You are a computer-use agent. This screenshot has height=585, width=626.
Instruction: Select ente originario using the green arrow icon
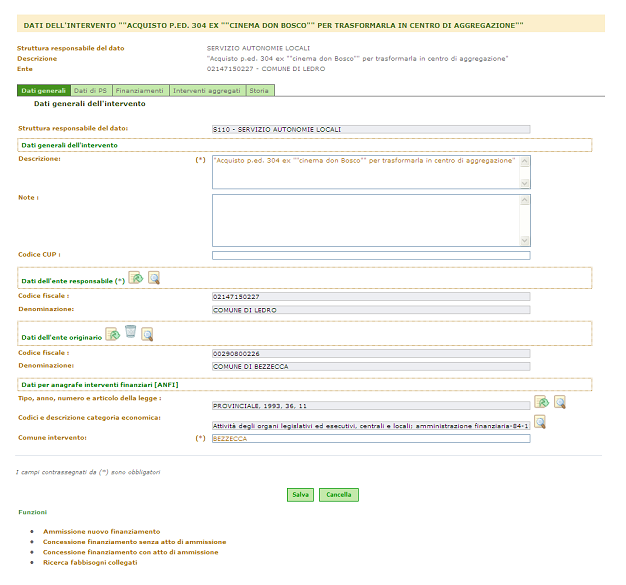[113, 334]
